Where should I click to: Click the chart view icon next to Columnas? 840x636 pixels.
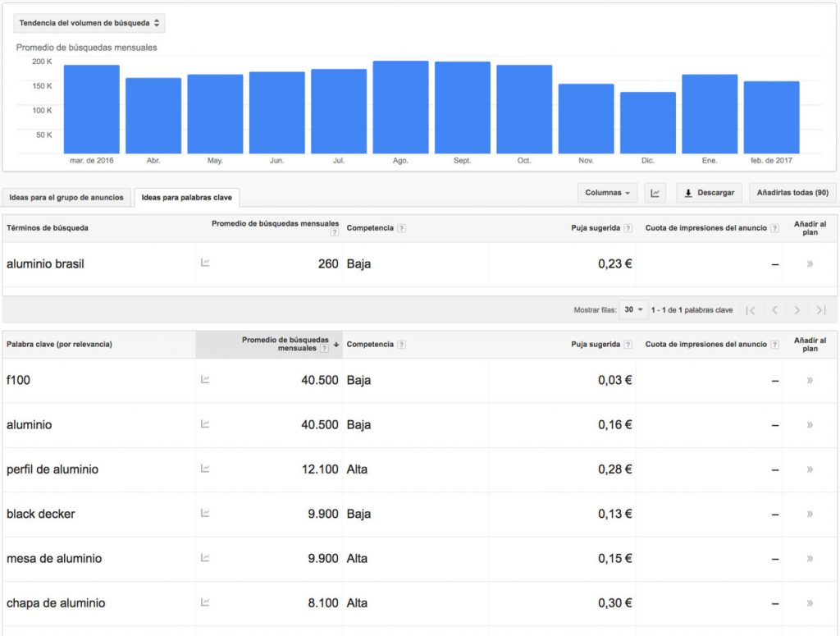pyautogui.click(x=655, y=194)
